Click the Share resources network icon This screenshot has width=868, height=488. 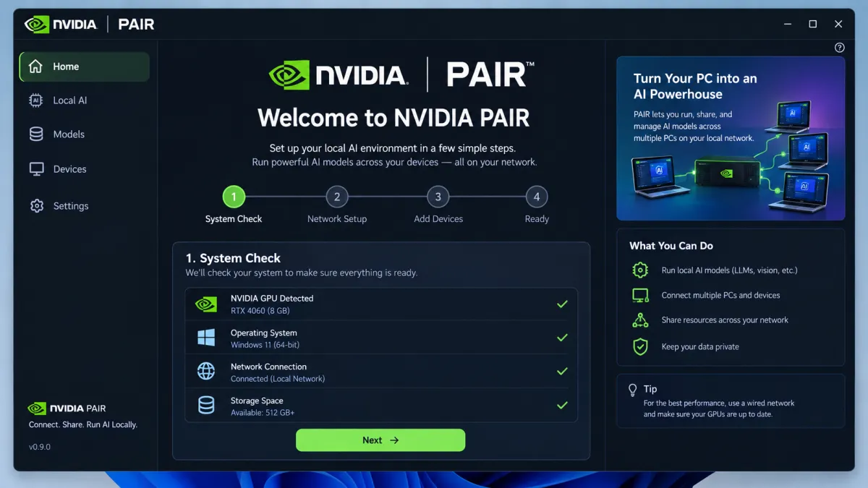pos(640,320)
